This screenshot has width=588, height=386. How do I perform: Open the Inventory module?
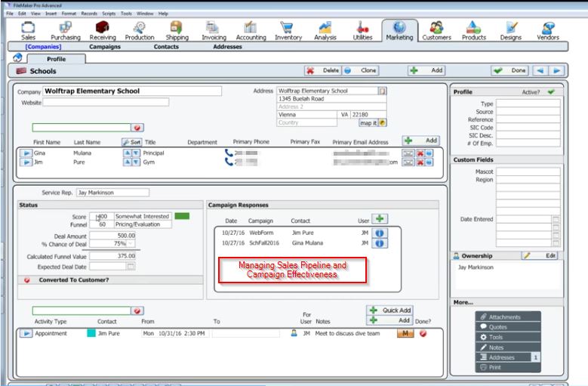click(x=288, y=31)
